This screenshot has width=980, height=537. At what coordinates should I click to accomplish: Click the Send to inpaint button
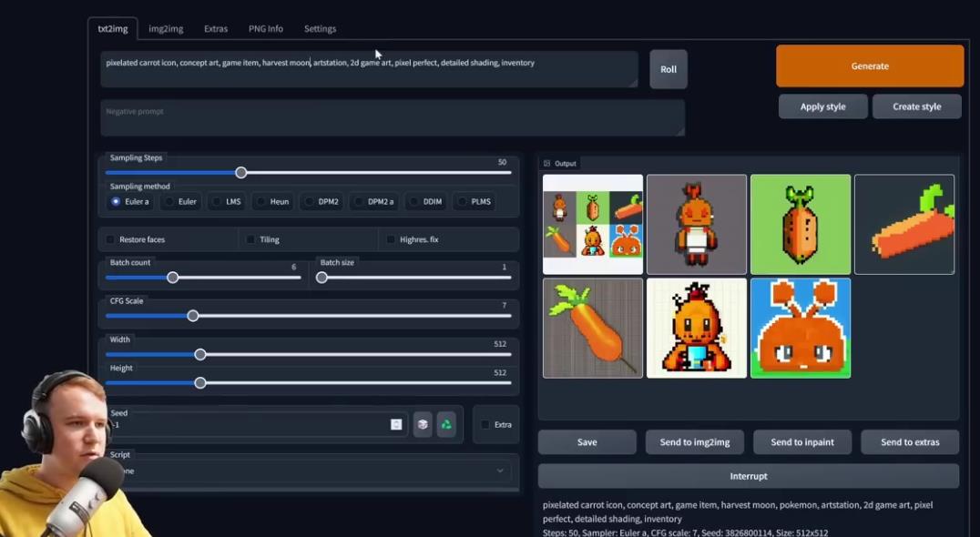coord(801,442)
